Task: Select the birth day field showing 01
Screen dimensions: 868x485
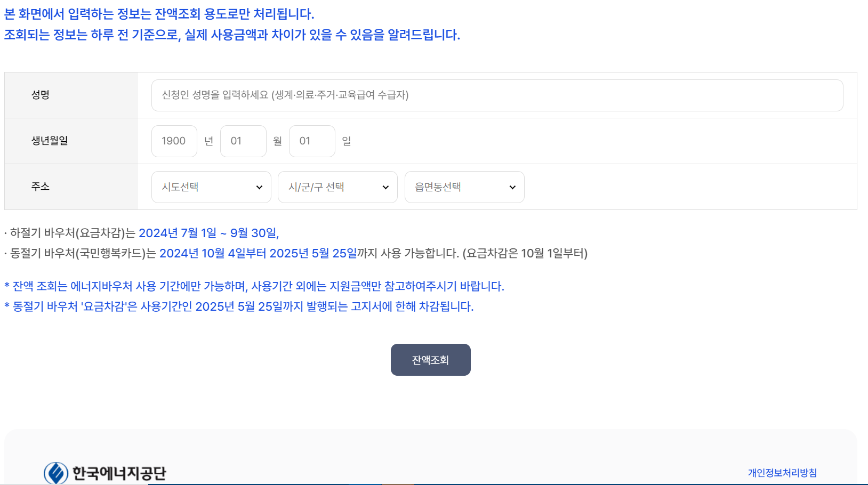Action: tap(312, 141)
